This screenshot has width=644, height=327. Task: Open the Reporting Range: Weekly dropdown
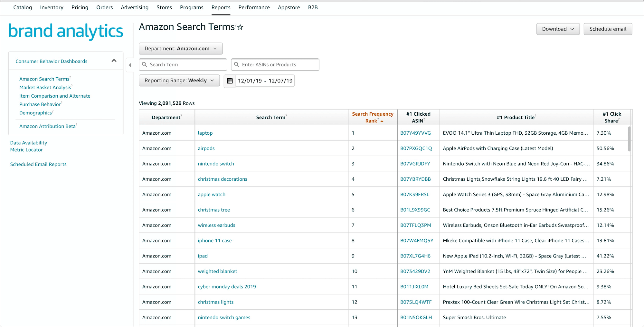pyautogui.click(x=179, y=81)
